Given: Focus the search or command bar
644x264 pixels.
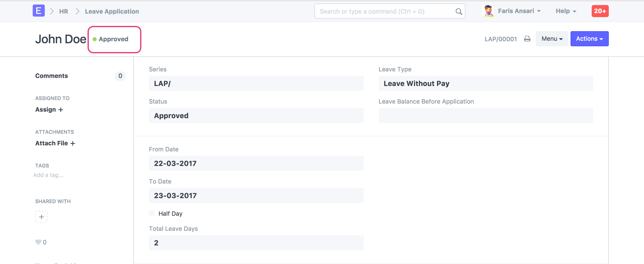Looking at the screenshot, I should click(385, 12).
